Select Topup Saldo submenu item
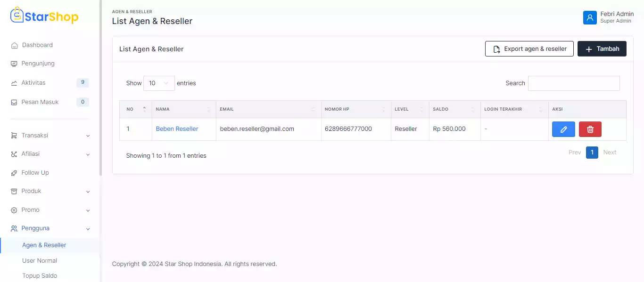Image resolution: width=644 pixels, height=282 pixels. pos(40,276)
